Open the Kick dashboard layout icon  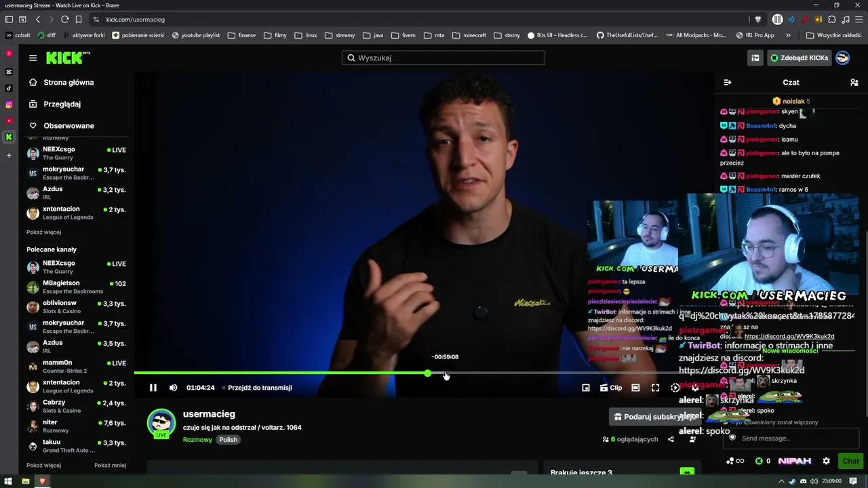pyautogui.click(x=755, y=58)
